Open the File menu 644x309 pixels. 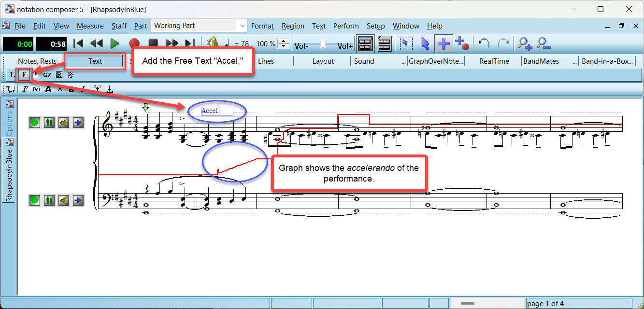20,26
